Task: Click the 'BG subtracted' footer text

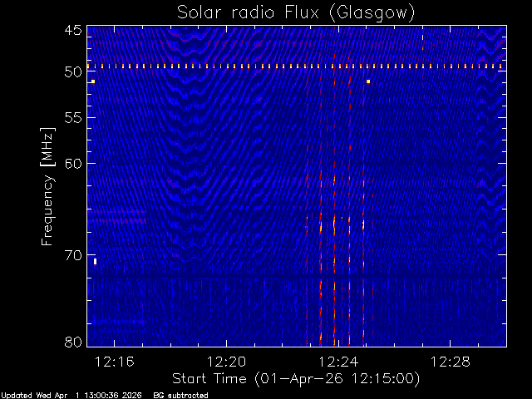Action: click(x=180, y=396)
